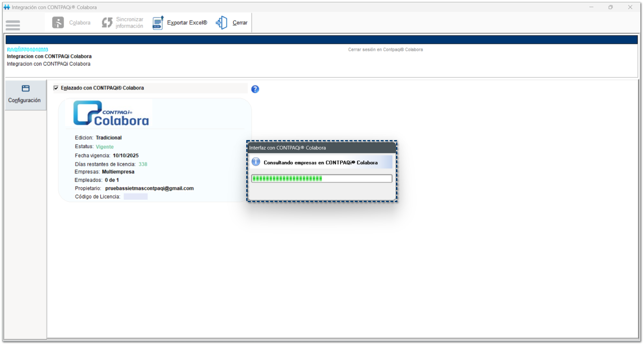
Task: Click the CONTPAQi Colabora logo image
Action: (111, 113)
